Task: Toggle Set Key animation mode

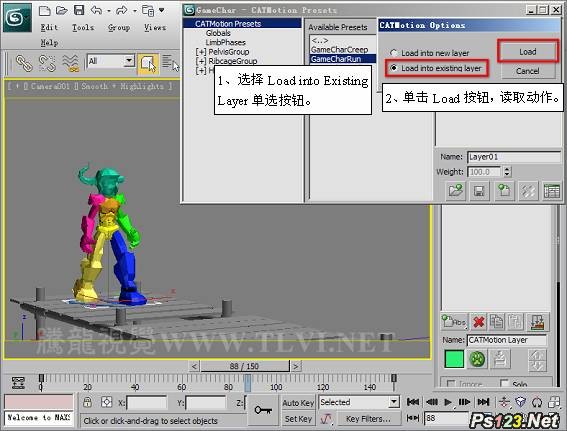Action: (298, 419)
